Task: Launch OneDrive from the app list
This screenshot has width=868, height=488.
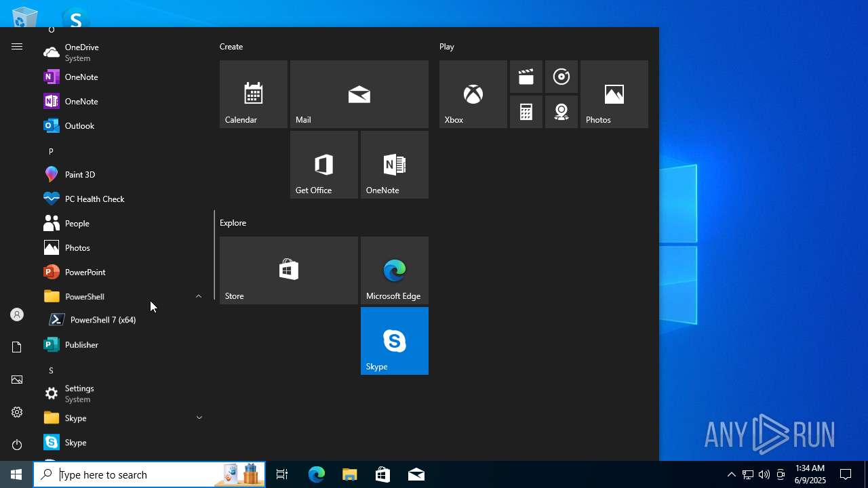Action: coord(123,52)
